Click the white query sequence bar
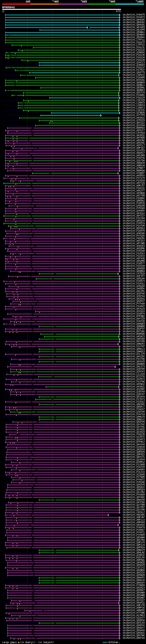 62,10
